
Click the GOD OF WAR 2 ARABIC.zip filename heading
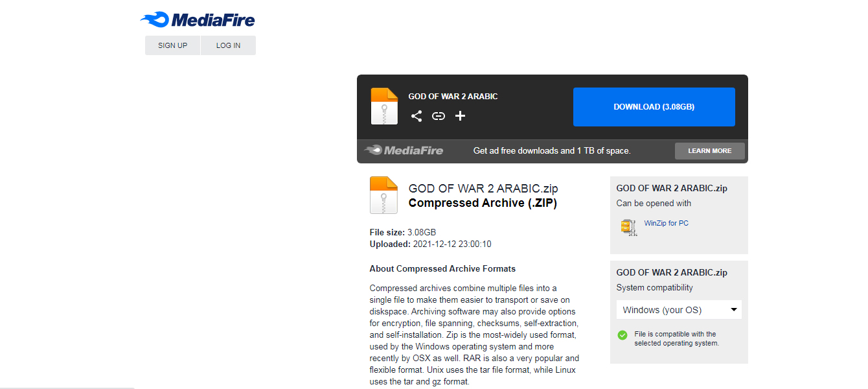click(x=483, y=189)
